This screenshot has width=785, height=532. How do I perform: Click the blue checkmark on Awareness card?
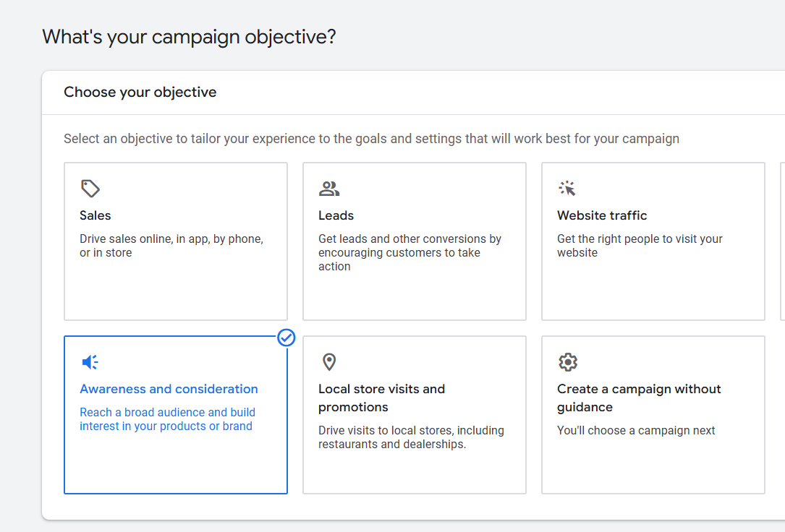[x=287, y=338]
